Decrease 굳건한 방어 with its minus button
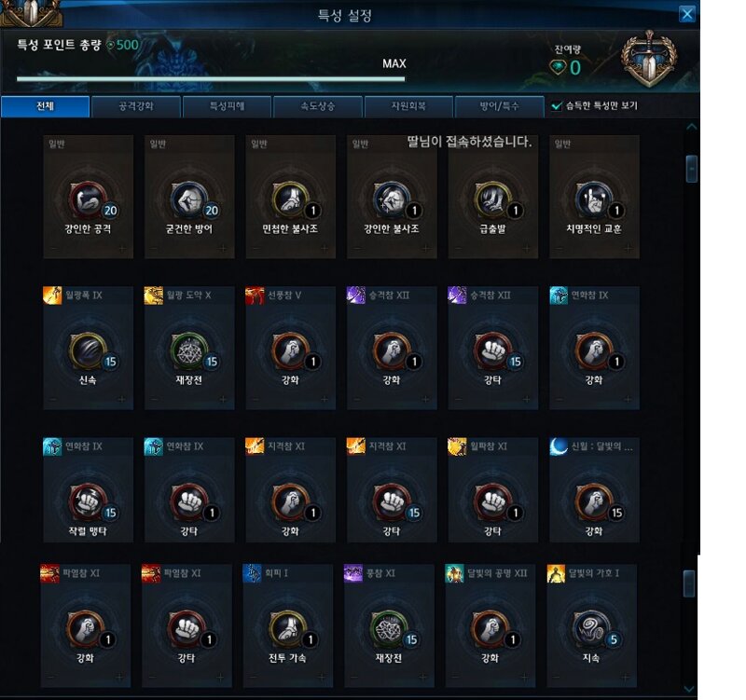The width and height of the screenshot is (746, 700). click(x=154, y=249)
